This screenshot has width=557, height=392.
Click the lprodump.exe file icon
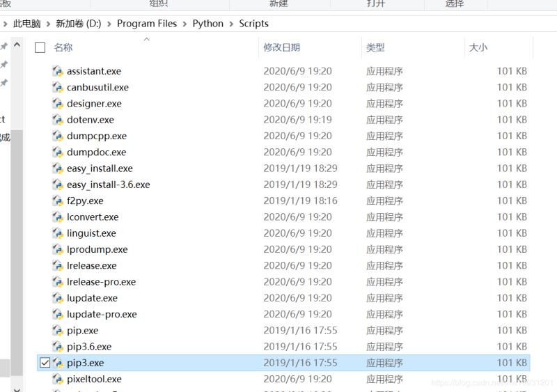point(58,249)
